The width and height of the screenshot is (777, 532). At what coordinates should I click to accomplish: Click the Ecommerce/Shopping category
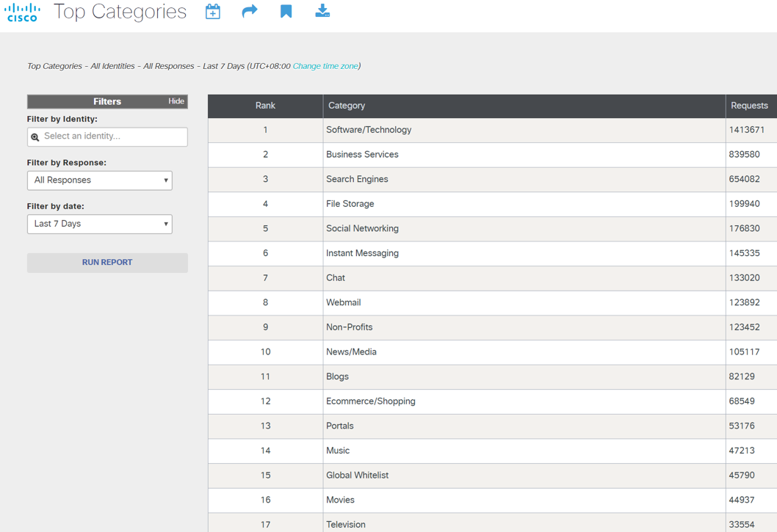[x=371, y=401]
